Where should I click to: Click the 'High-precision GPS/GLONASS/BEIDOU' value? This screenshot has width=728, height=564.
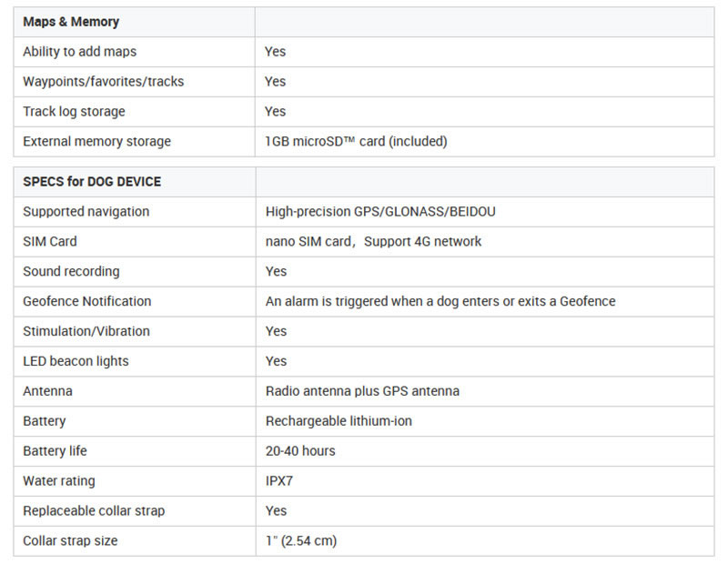[x=380, y=212]
